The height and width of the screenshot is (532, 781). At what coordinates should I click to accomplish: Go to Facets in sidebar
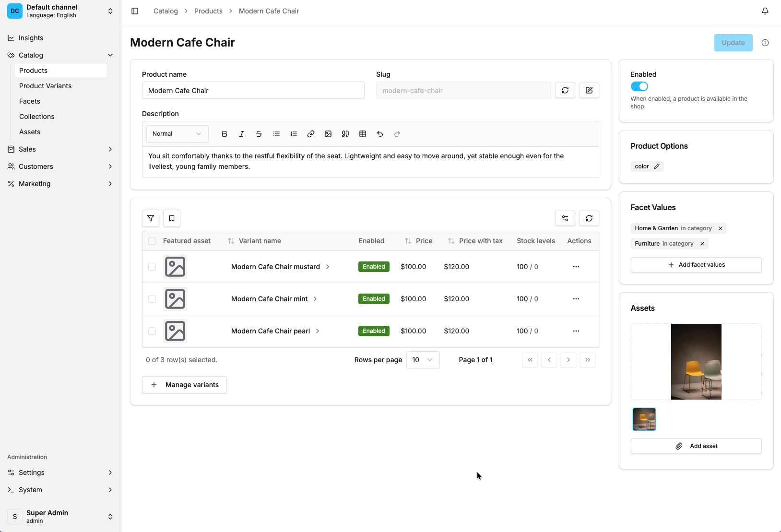tap(61, 101)
